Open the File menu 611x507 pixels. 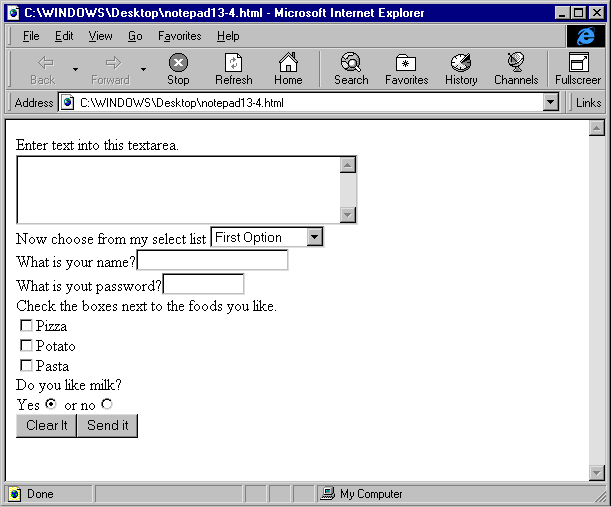pyautogui.click(x=31, y=36)
